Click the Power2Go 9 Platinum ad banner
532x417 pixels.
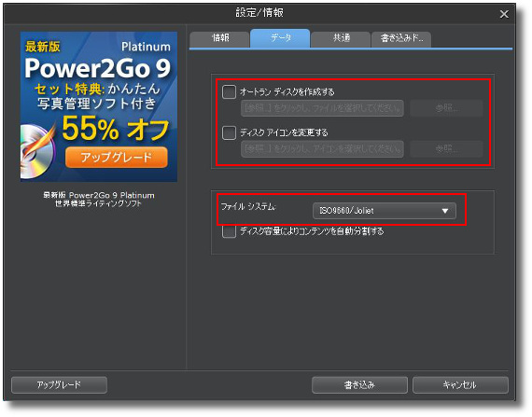tap(99, 106)
